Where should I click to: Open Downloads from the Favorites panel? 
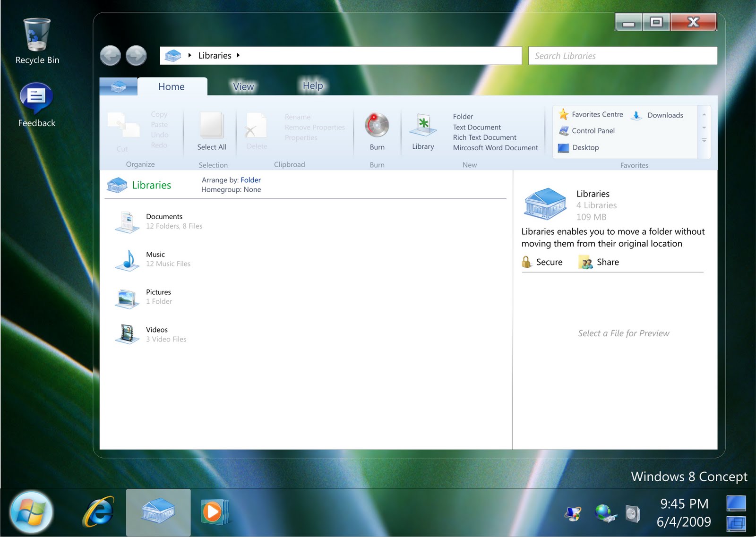pyautogui.click(x=665, y=115)
